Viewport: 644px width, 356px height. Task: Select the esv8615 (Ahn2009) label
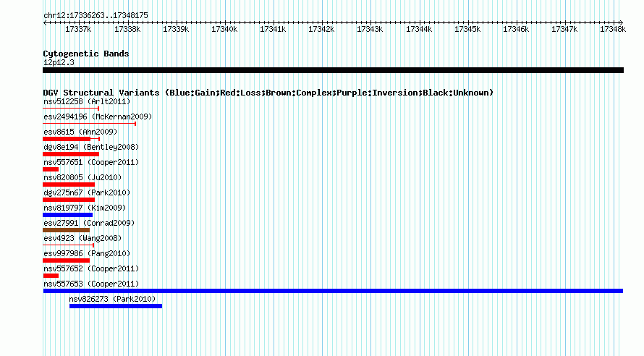pyautogui.click(x=80, y=132)
